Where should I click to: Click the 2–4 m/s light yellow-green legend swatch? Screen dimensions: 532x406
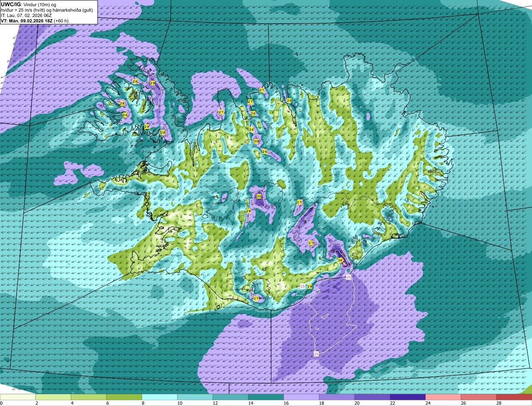[x=54, y=397]
